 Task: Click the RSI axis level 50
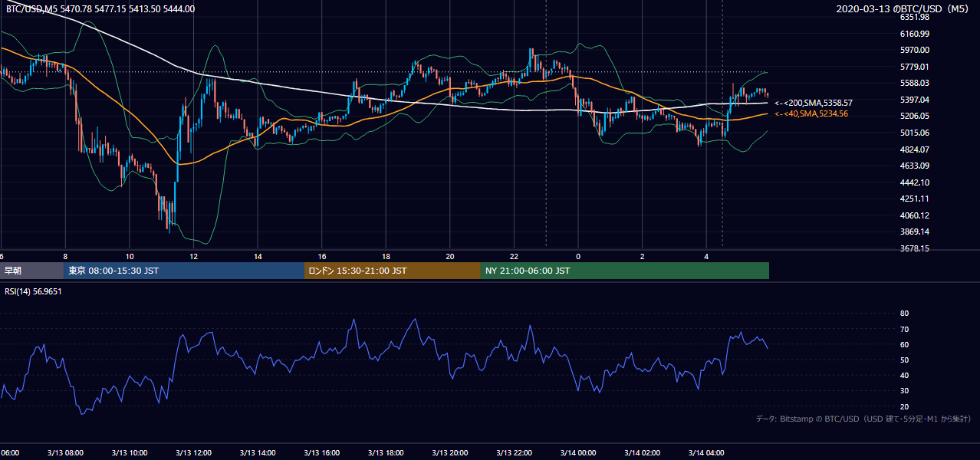pyautogui.click(x=904, y=360)
